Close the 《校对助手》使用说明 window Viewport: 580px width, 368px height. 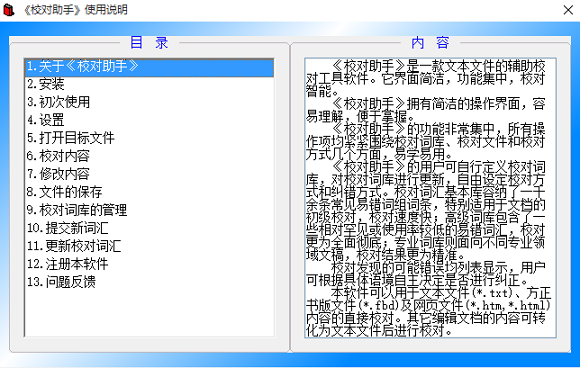(x=568, y=10)
